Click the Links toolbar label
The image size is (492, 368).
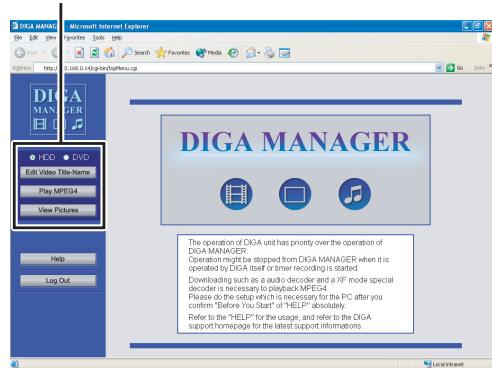(479, 68)
